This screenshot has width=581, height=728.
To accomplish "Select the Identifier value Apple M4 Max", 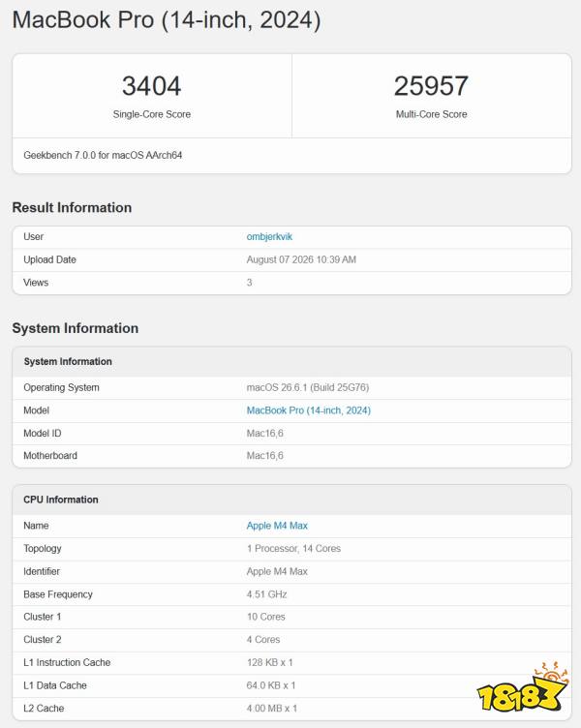I will pyautogui.click(x=277, y=571).
